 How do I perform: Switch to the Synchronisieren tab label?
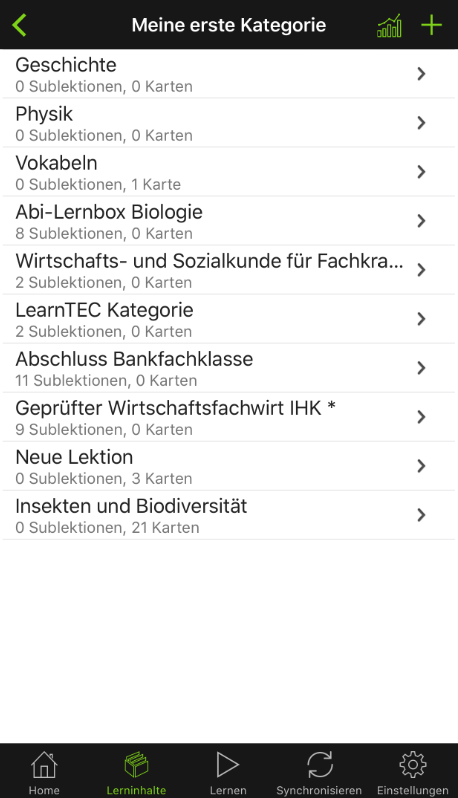319,790
